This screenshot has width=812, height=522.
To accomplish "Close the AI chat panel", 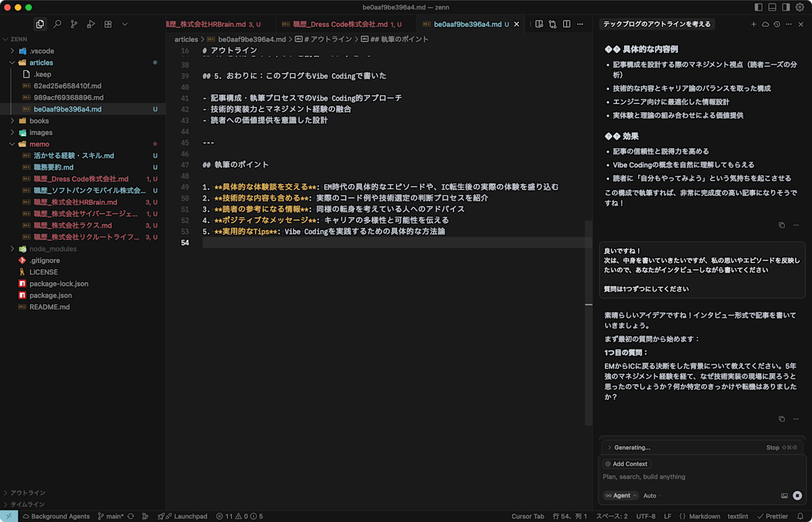I will point(800,24).
